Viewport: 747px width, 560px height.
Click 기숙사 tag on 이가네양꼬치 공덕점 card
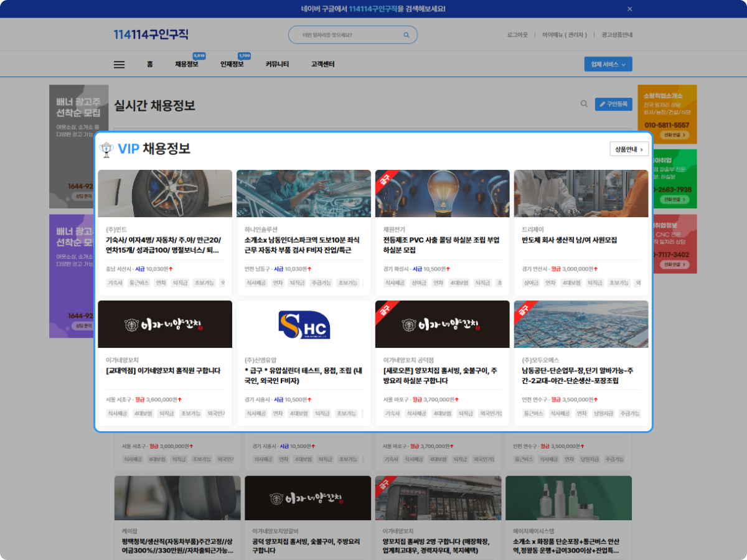392,413
